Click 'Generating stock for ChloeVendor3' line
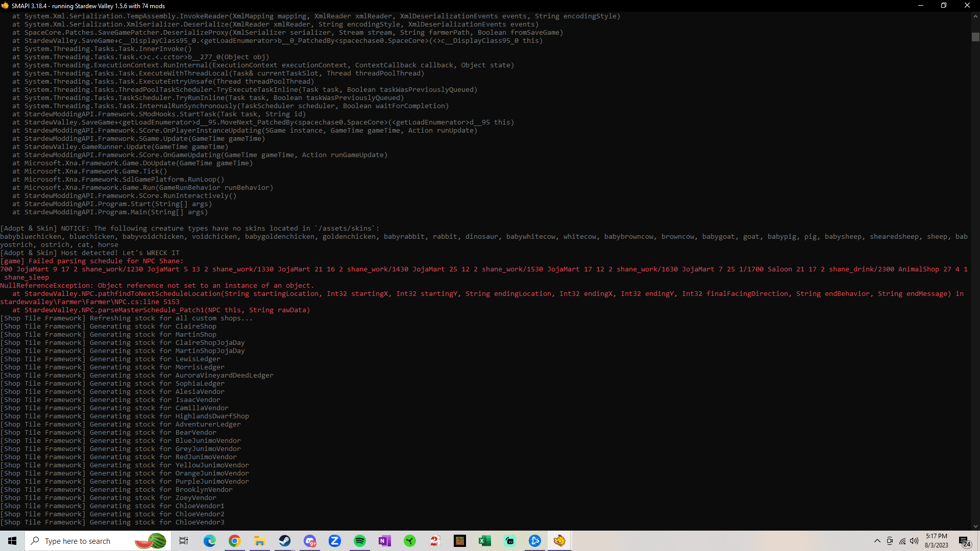This screenshot has width=980, height=551. click(112, 522)
